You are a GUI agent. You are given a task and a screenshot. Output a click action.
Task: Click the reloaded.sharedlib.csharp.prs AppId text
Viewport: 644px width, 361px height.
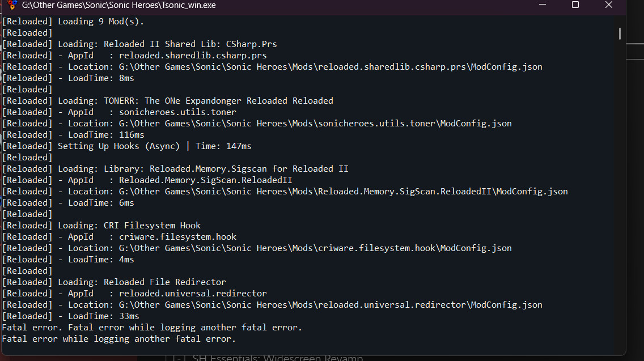(x=193, y=56)
